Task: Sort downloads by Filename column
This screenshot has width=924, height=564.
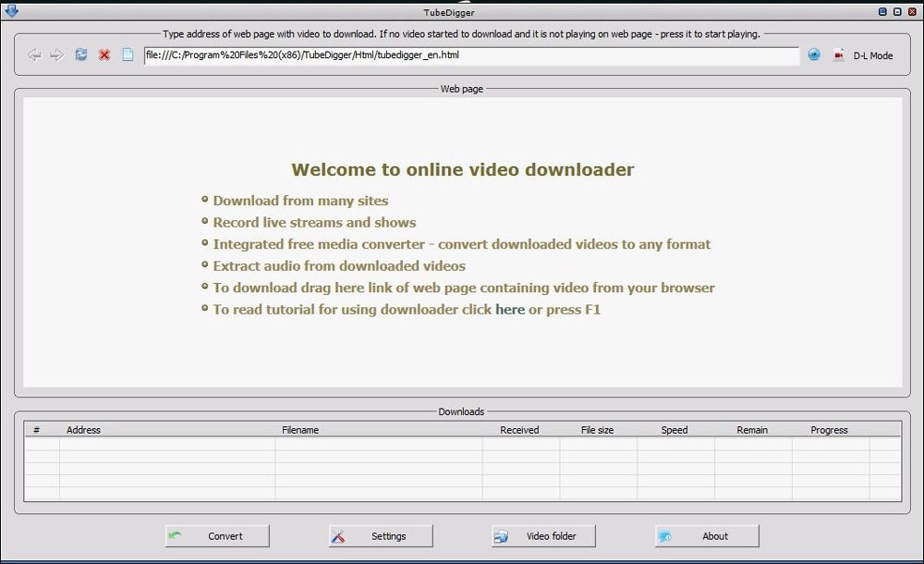Action: tap(378, 430)
